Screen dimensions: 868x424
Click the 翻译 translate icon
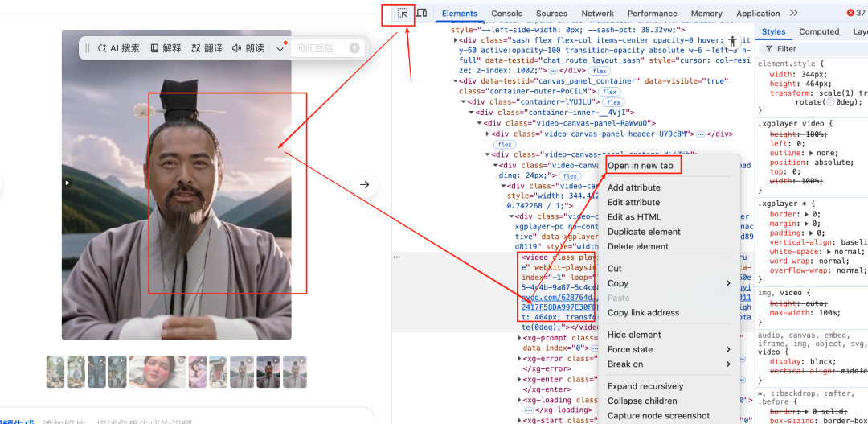click(194, 48)
